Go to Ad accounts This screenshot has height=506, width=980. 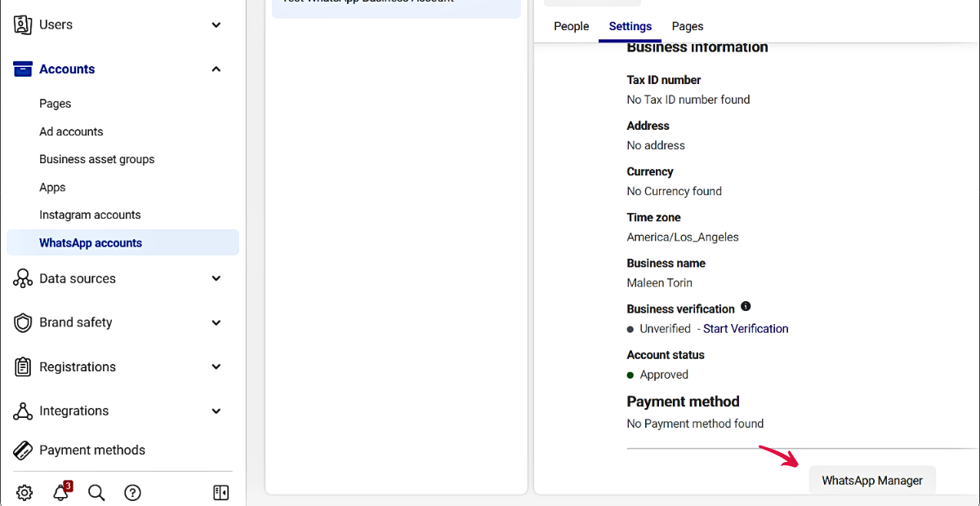point(71,131)
